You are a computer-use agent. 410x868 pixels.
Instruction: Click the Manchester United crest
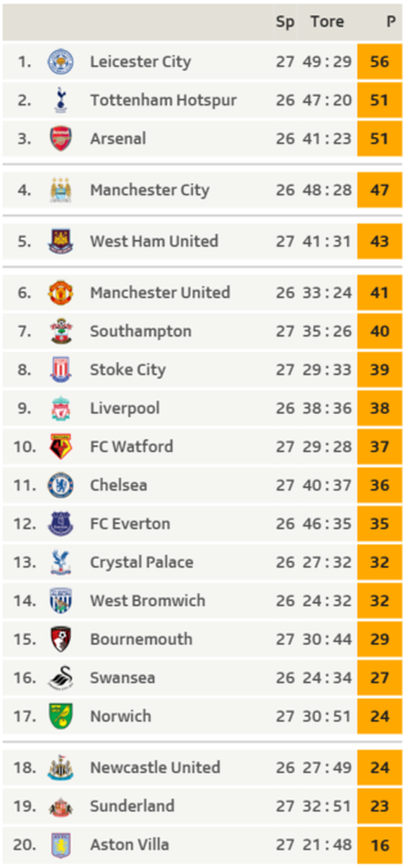[61, 293]
